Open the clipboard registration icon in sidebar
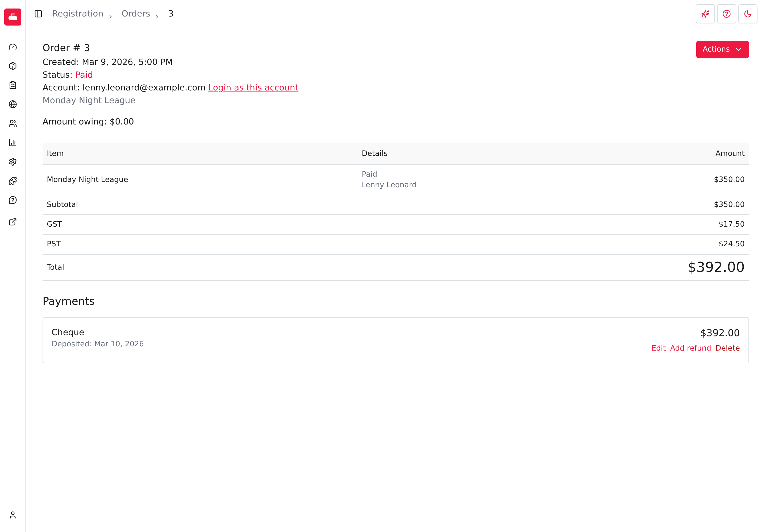 pos(13,85)
